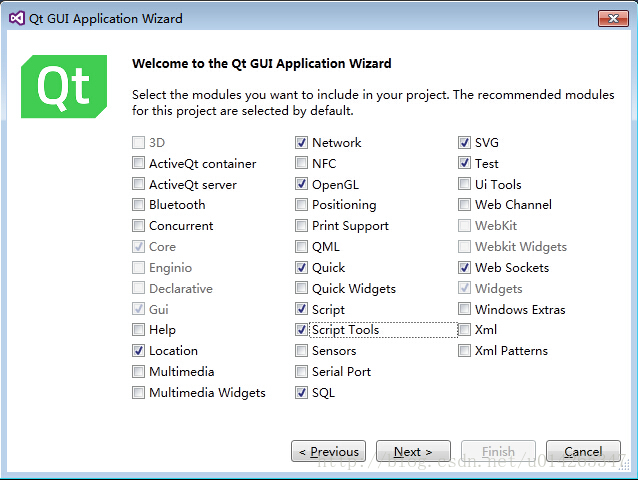638x481 pixels.
Task: Tick the Concurrent module checkbox
Action: tap(138, 225)
